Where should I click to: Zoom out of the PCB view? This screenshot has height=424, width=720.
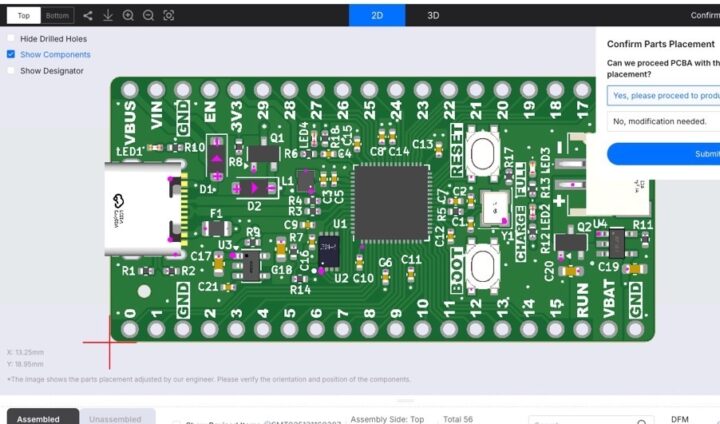point(148,15)
